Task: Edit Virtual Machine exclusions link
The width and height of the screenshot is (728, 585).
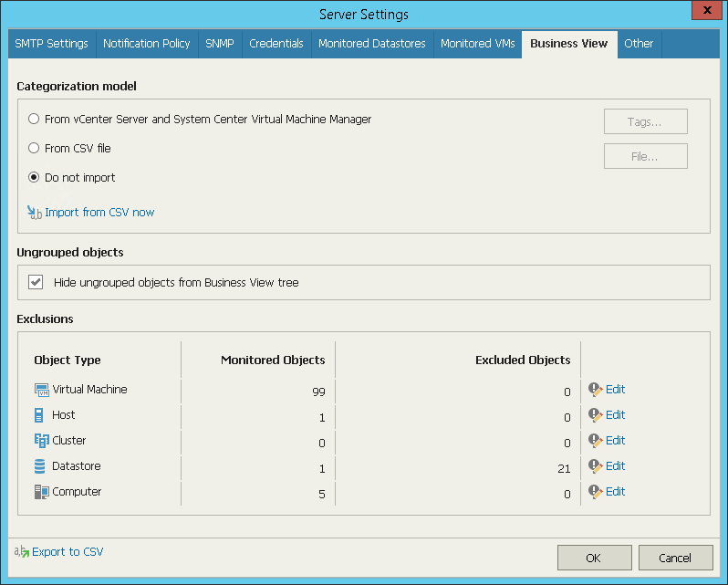Action: click(x=616, y=390)
